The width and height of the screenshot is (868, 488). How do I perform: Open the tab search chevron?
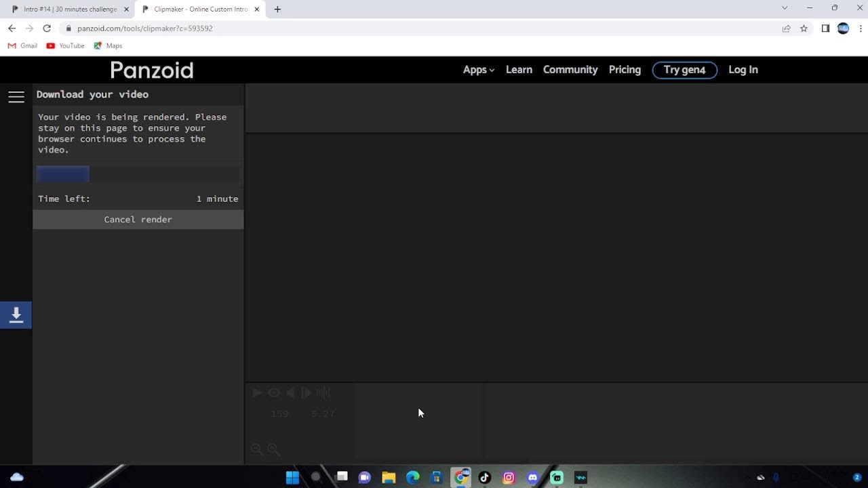click(785, 8)
